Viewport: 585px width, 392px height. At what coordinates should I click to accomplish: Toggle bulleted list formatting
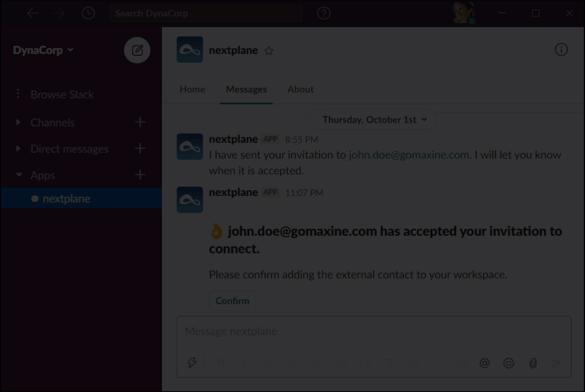[x=365, y=363]
